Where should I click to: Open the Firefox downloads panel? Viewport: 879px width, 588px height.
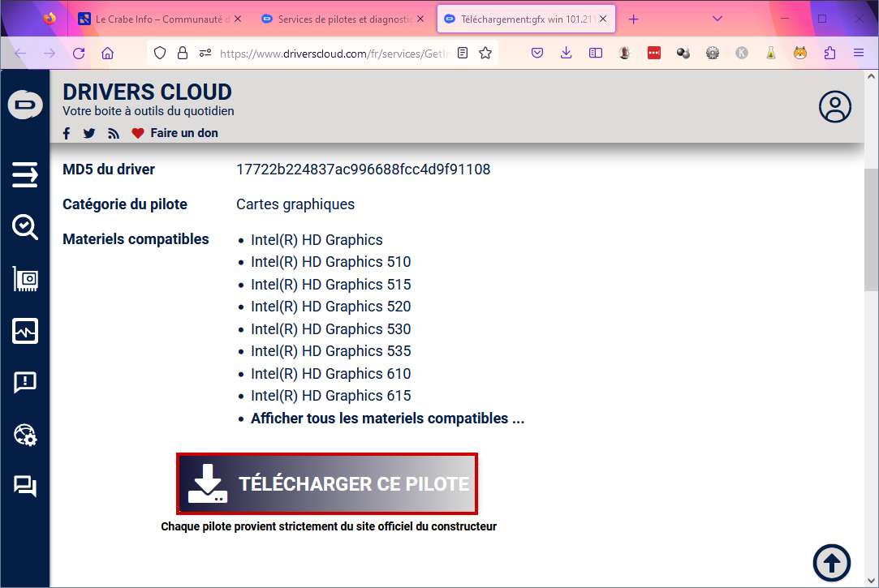tap(567, 54)
